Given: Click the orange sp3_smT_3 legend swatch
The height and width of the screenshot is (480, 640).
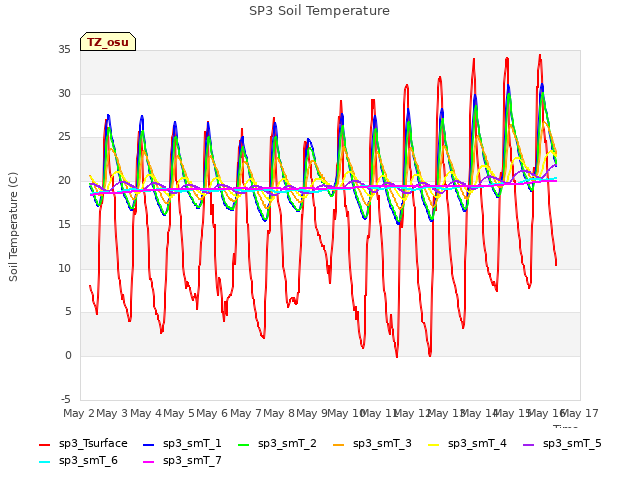Looking at the screenshot, I should tap(339, 444).
